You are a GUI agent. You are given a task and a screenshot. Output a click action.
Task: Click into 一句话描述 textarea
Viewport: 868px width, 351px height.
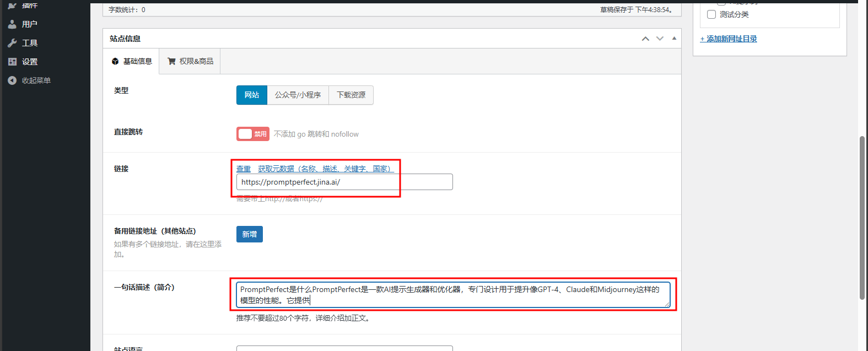(x=453, y=295)
